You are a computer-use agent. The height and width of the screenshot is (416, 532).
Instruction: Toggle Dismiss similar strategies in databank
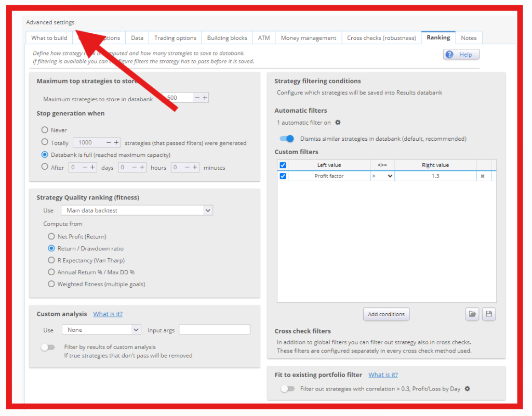click(x=287, y=139)
